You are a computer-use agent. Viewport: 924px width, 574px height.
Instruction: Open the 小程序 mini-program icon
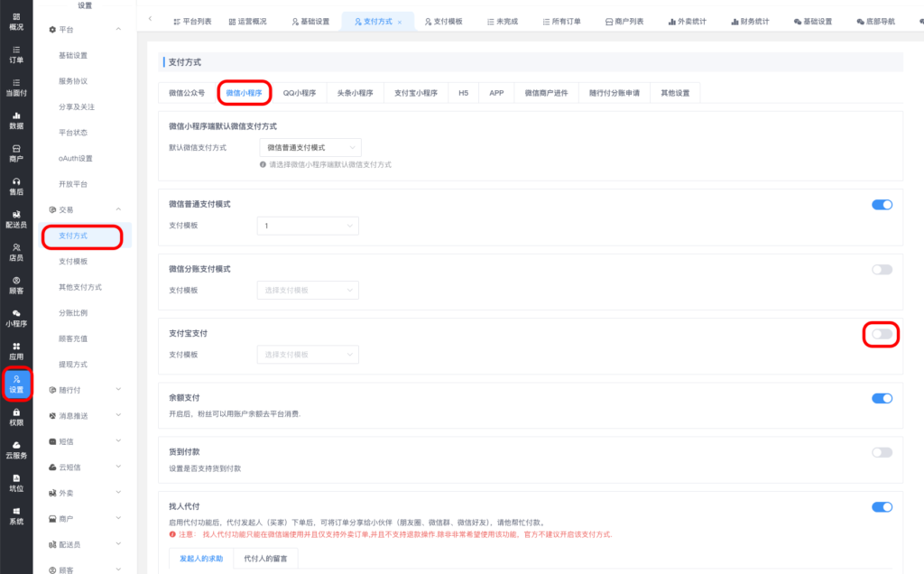[16, 318]
